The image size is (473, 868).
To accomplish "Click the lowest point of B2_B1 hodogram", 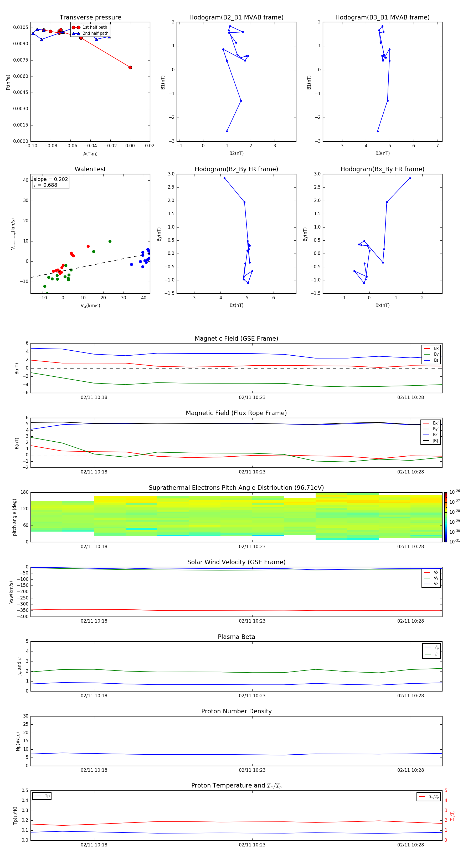I will point(227,132).
